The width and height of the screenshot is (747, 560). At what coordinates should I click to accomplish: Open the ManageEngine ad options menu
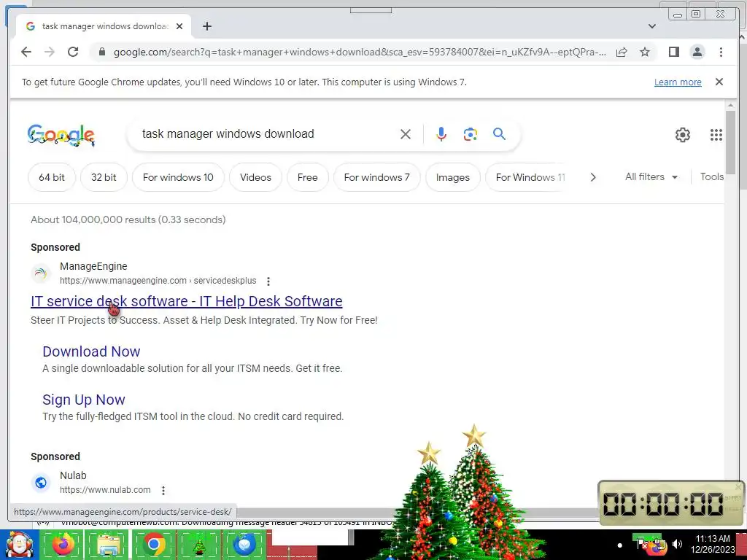268,281
